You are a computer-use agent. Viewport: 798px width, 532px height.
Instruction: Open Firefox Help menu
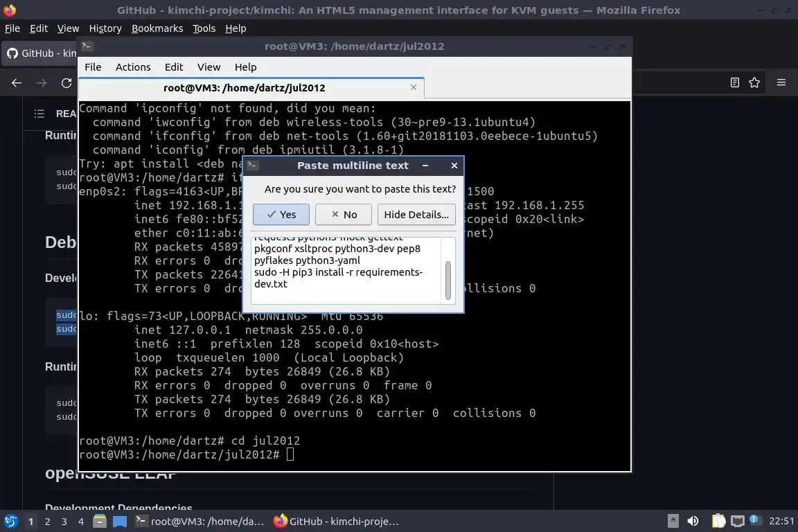coord(236,28)
